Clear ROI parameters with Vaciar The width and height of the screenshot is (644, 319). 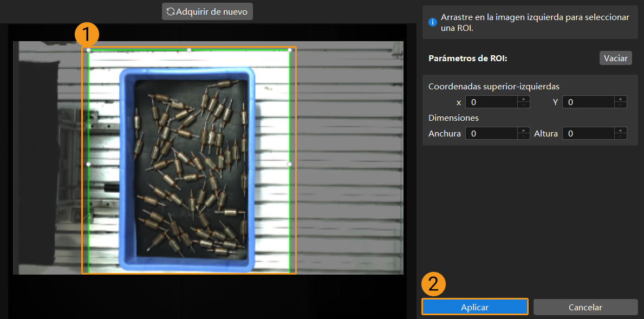pos(615,58)
